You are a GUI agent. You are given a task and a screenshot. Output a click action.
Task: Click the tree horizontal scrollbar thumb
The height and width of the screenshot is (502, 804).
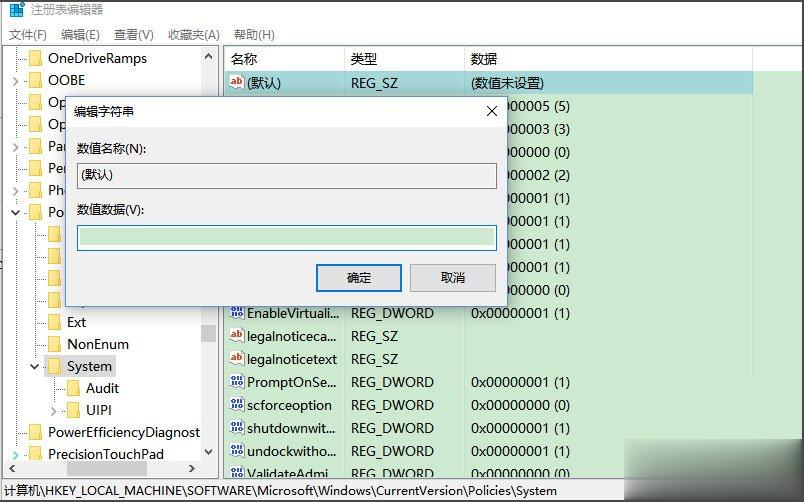pos(107,468)
